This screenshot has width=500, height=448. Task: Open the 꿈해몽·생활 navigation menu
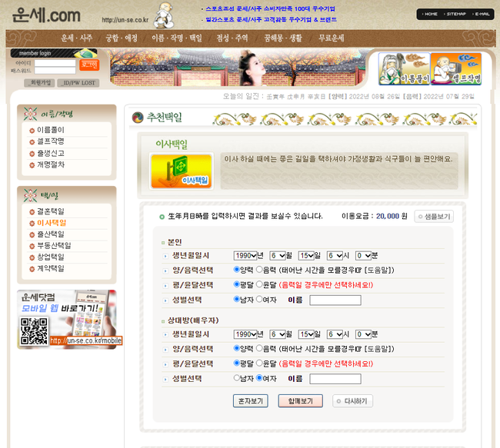click(282, 38)
